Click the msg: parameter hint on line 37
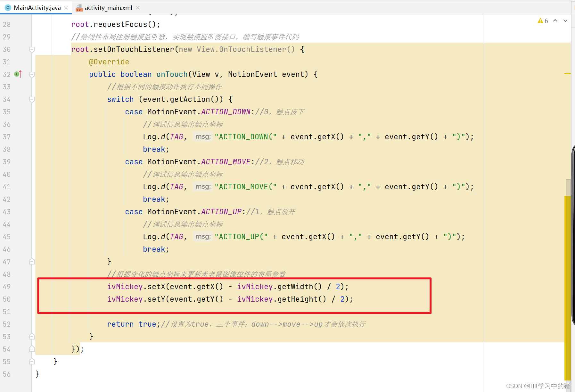Viewport: 575px width, 392px height. click(203, 137)
